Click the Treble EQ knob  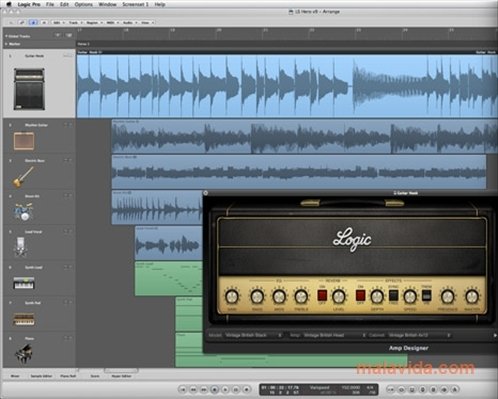(x=301, y=296)
